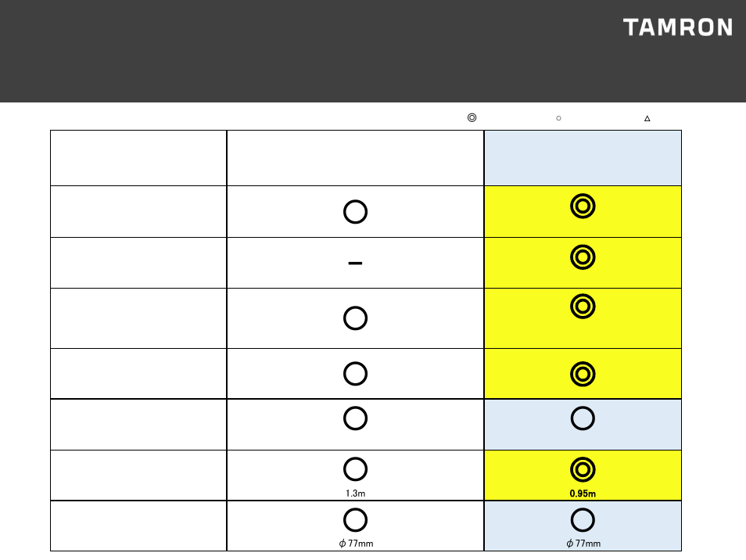
Task: Click the dark gray title banner area
Action: (x=373, y=51)
